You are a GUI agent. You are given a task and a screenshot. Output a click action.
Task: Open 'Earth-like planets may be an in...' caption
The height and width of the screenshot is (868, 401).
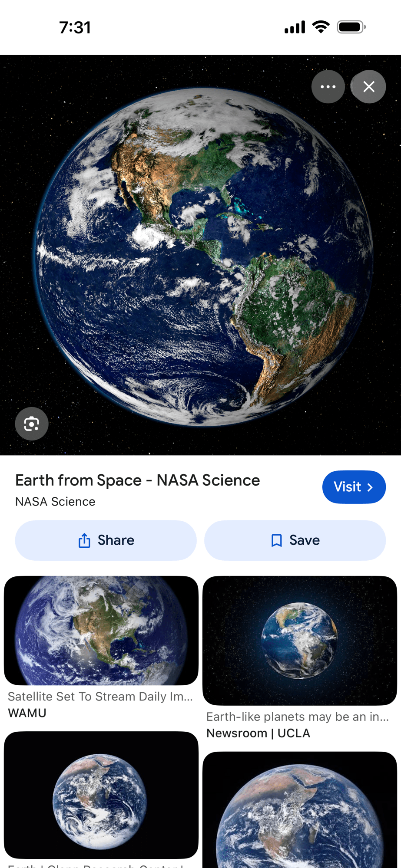coord(298,717)
